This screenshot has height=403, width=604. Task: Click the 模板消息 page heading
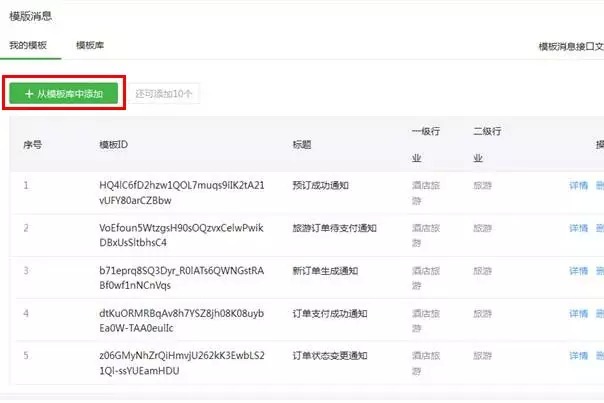[x=30, y=16]
